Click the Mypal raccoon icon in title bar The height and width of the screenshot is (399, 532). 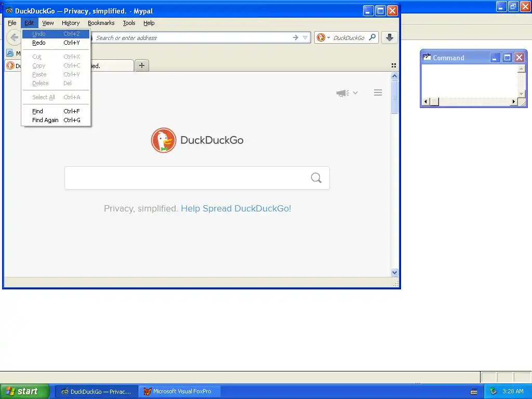[9, 10]
